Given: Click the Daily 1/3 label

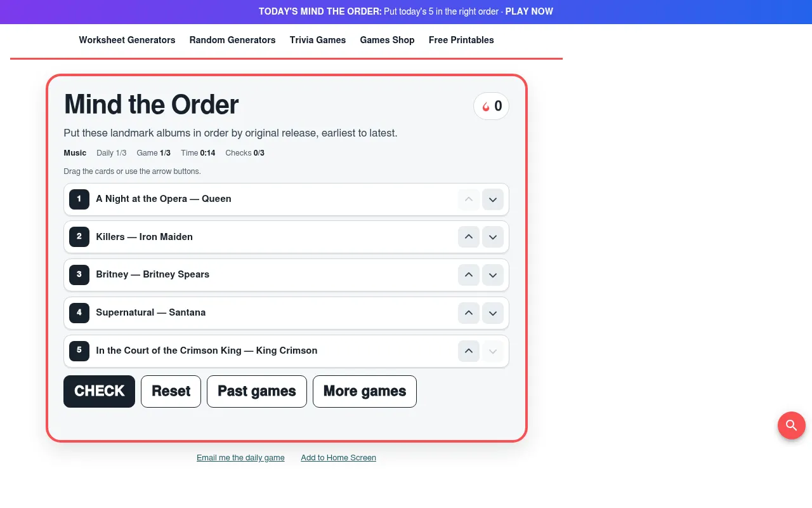Looking at the screenshot, I should pos(112,153).
